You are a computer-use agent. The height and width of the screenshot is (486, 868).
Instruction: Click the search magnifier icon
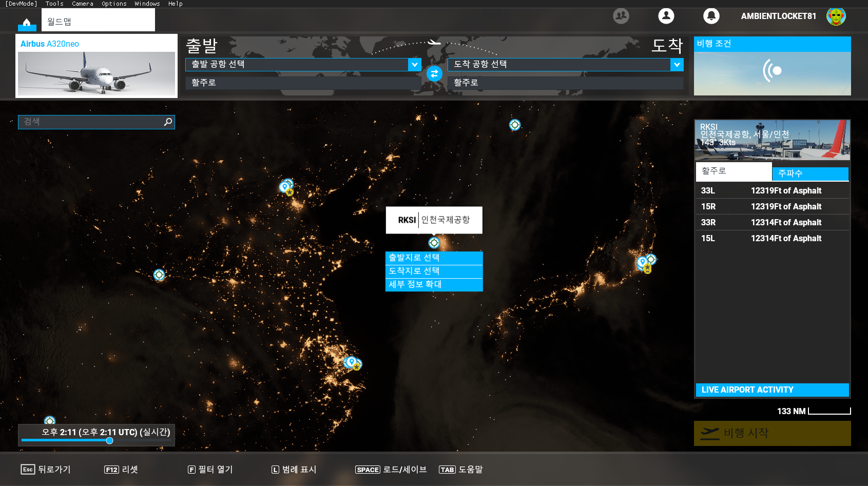[168, 122]
